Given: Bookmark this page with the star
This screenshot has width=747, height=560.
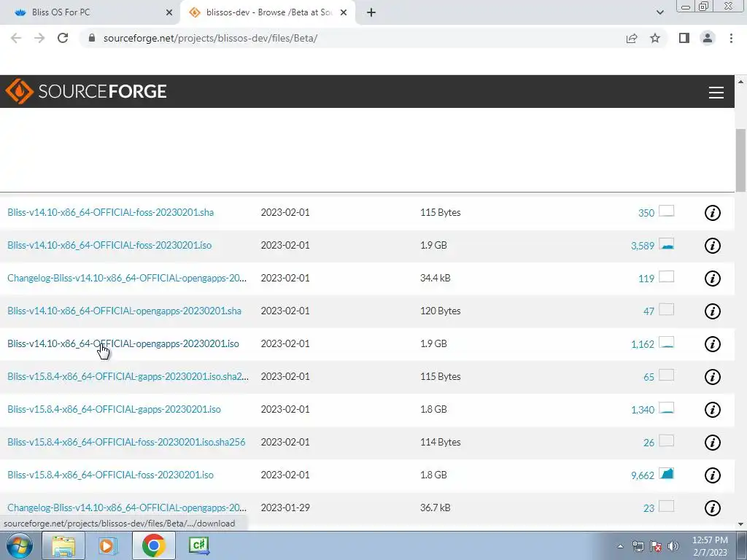Looking at the screenshot, I should (655, 38).
